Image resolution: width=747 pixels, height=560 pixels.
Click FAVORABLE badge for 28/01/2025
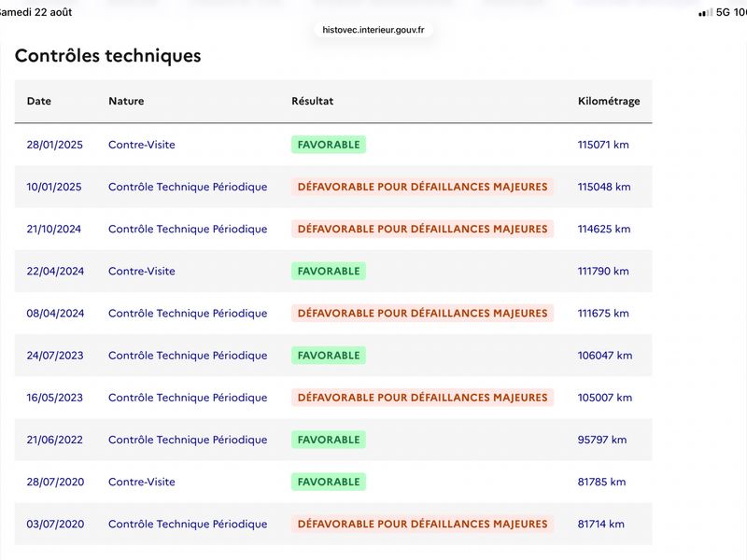point(329,145)
